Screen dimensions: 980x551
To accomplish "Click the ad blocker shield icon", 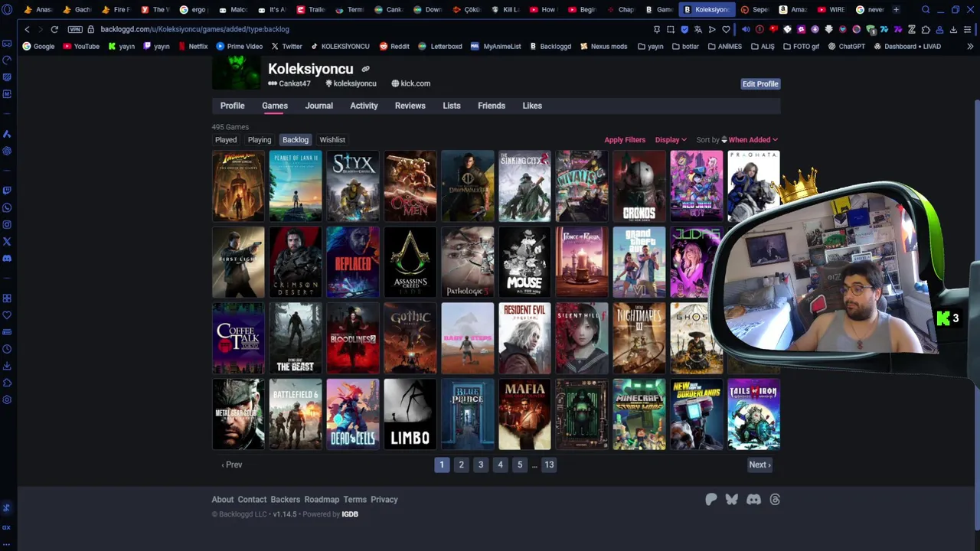I will (x=684, y=29).
